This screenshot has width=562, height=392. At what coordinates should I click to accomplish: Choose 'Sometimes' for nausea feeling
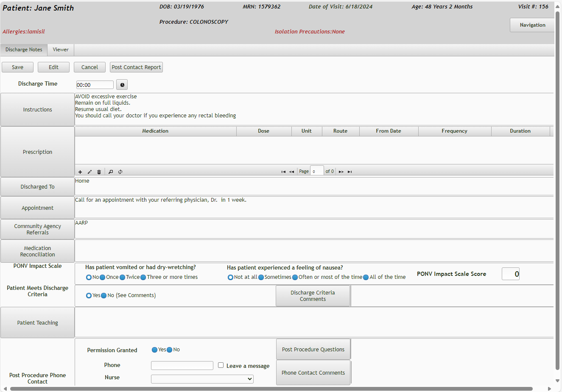tap(261, 278)
